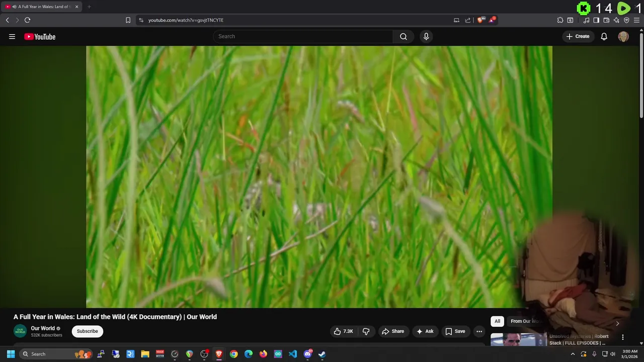The width and height of the screenshot is (644, 362).
Task: Share the video
Action: coord(393,331)
